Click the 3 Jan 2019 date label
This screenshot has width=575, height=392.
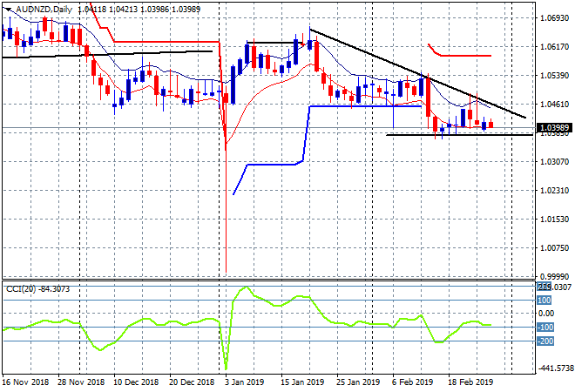(x=245, y=382)
